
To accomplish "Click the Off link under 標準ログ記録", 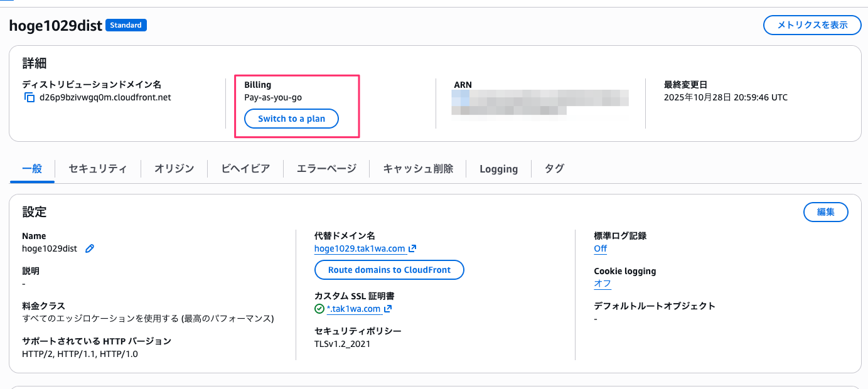I will (x=600, y=248).
